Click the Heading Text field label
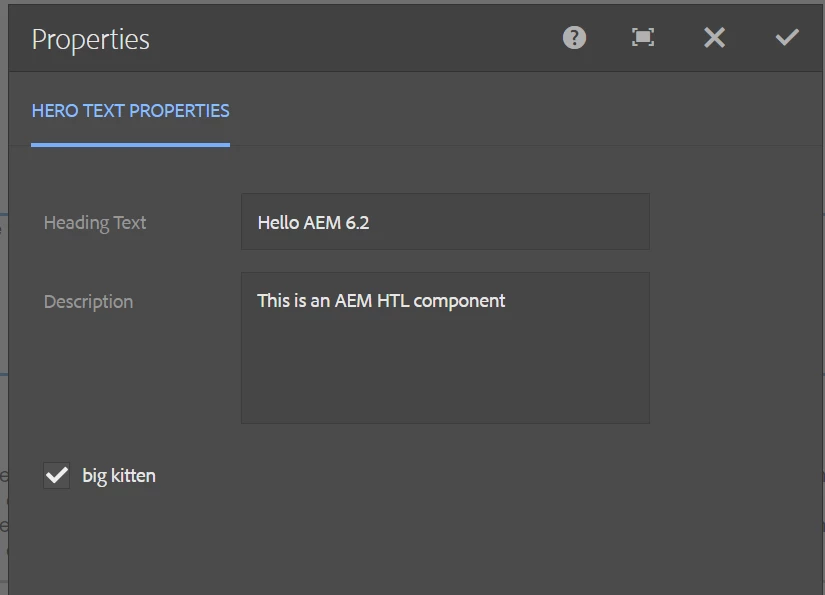This screenshot has width=825, height=595. (95, 223)
